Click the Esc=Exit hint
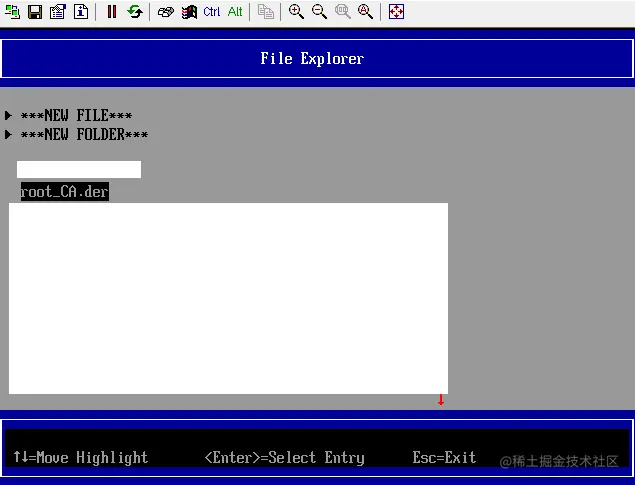 pyautogui.click(x=444, y=457)
